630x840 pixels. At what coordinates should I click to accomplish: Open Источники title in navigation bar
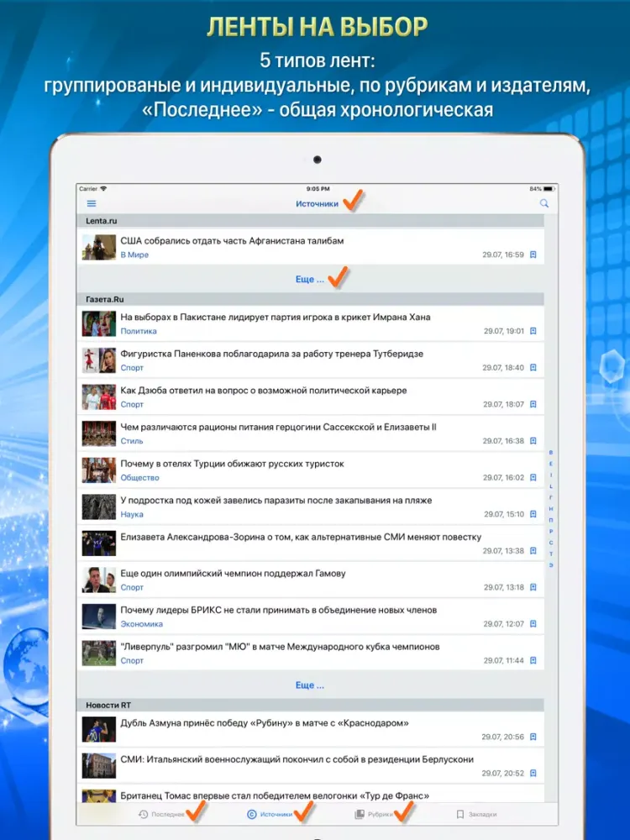click(x=318, y=203)
